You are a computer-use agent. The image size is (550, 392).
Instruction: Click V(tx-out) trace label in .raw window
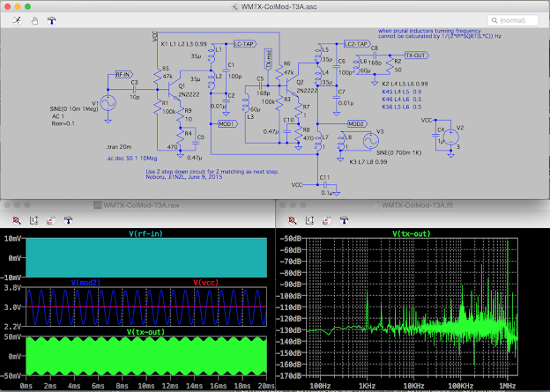145,332
